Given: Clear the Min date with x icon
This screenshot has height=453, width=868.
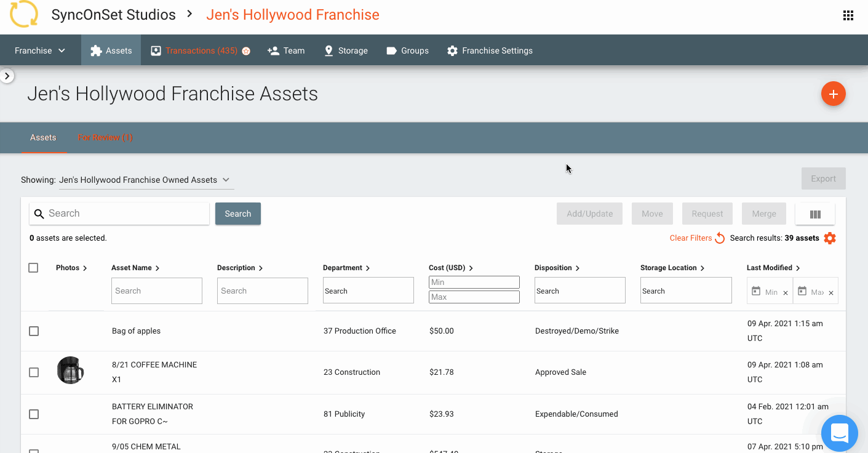Looking at the screenshot, I should 786,293.
